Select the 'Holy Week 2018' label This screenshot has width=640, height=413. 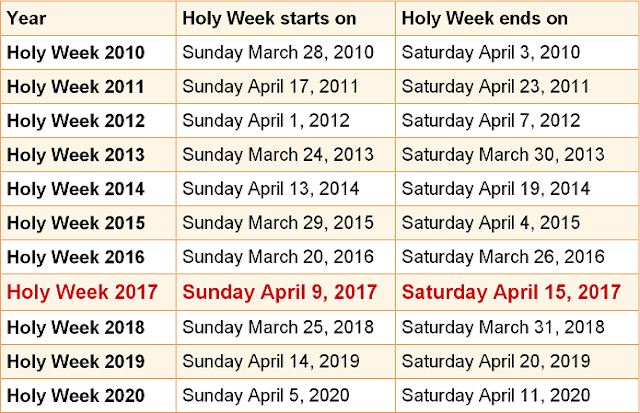point(76,327)
